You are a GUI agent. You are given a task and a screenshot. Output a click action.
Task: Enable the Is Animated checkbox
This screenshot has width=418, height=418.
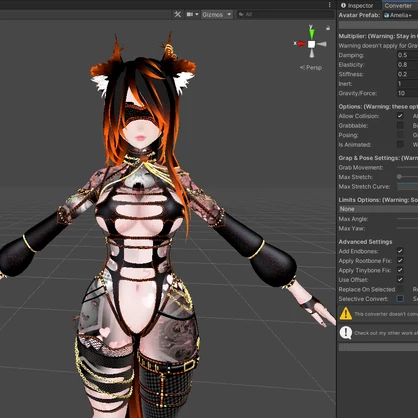click(400, 144)
